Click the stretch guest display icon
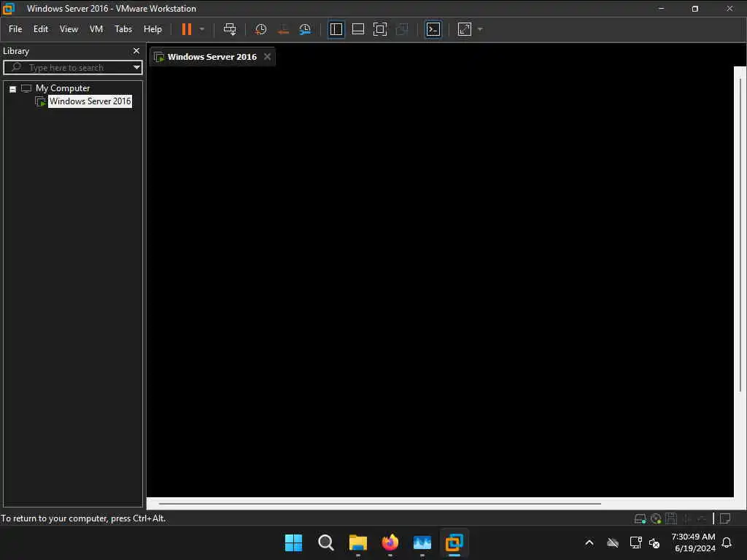 pos(465,29)
